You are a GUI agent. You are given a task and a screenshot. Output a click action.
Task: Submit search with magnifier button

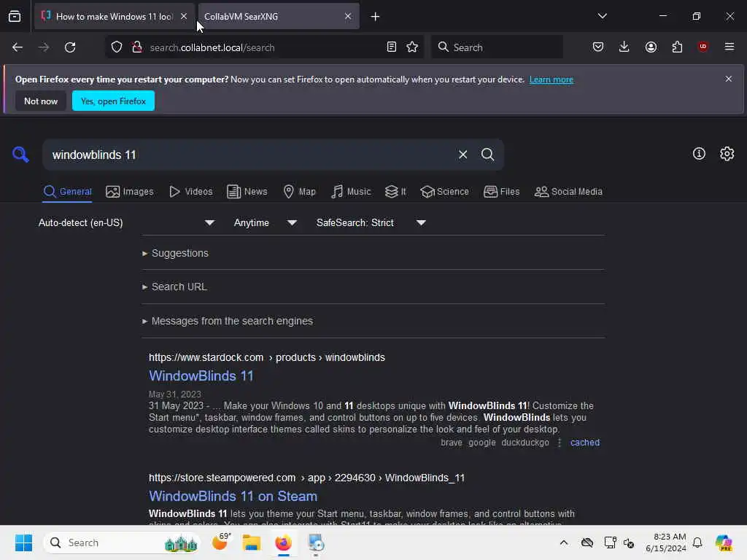(487, 155)
